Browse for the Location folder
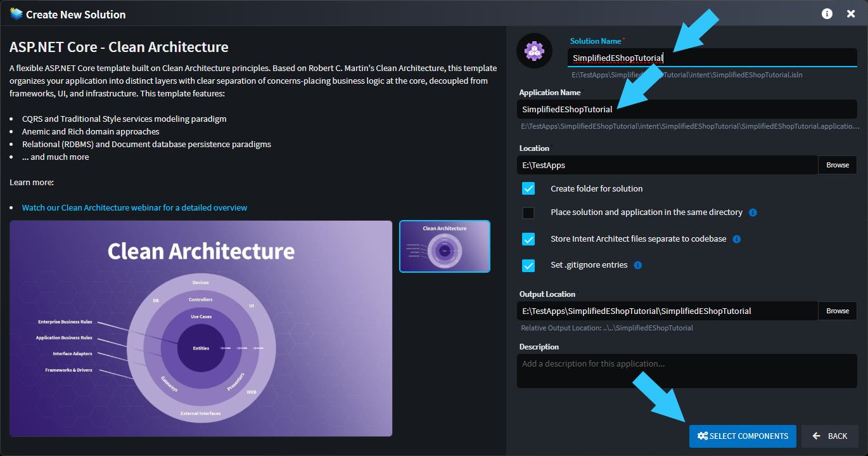Screen dimensions: 868x456 838,165
